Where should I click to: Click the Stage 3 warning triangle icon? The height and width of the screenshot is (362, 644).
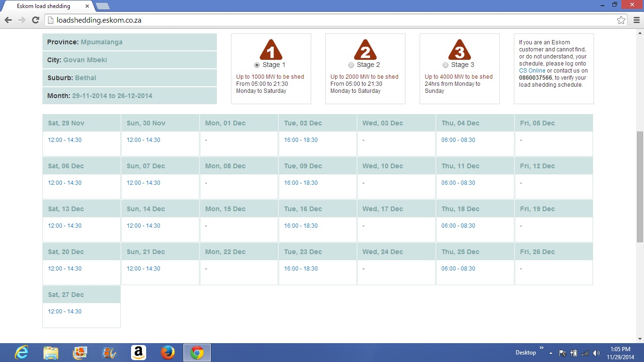(460, 49)
